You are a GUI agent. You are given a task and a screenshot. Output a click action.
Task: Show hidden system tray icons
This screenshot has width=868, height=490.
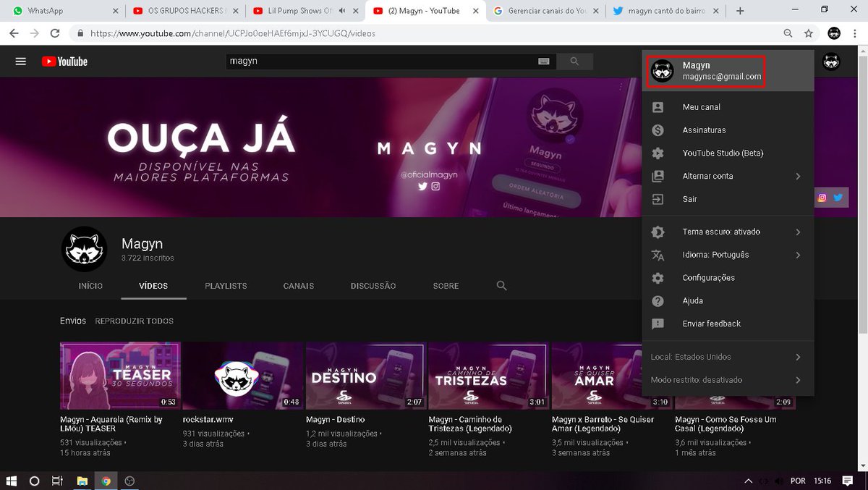(749, 481)
